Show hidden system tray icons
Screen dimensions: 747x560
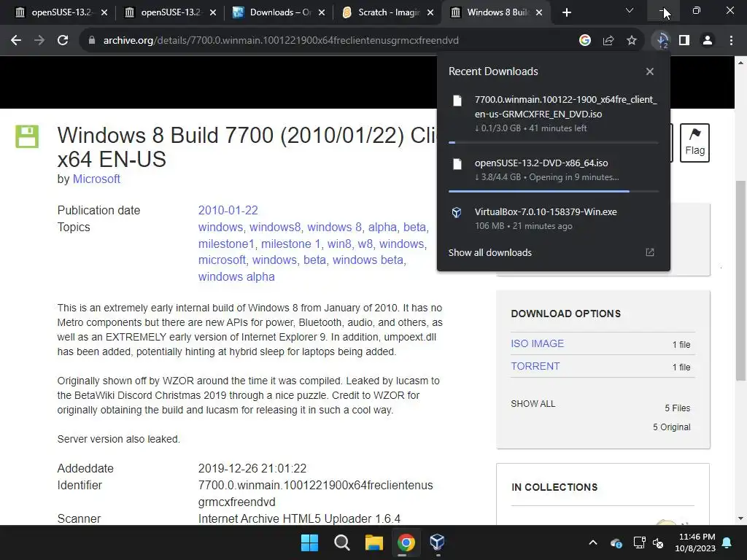pos(593,542)
